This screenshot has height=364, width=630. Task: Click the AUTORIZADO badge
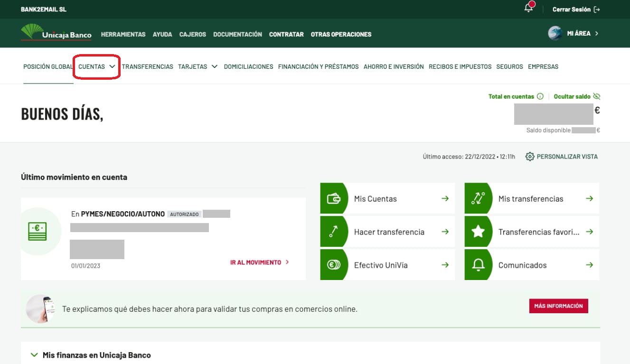184,215
